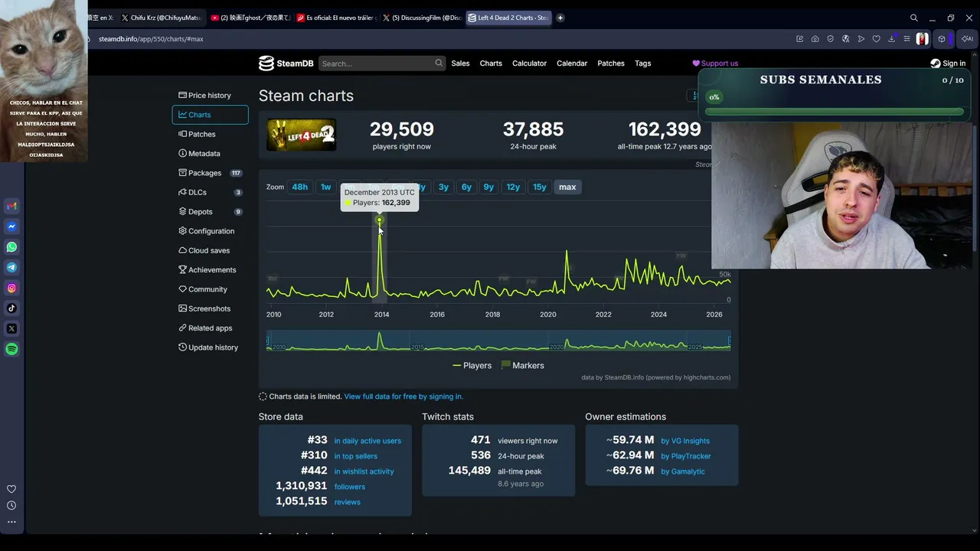Open the Patches sidebar section

tap(210, 134)
